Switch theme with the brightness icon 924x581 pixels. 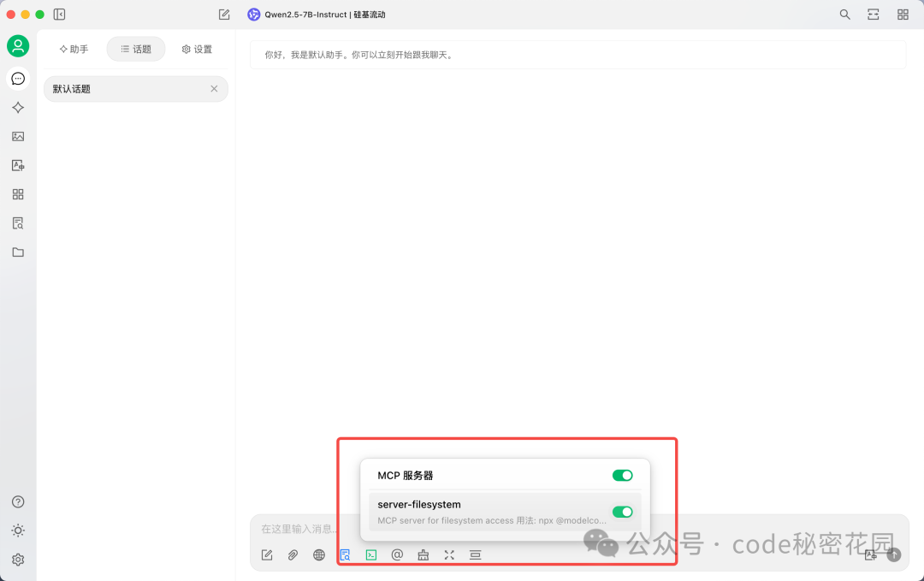18,531
